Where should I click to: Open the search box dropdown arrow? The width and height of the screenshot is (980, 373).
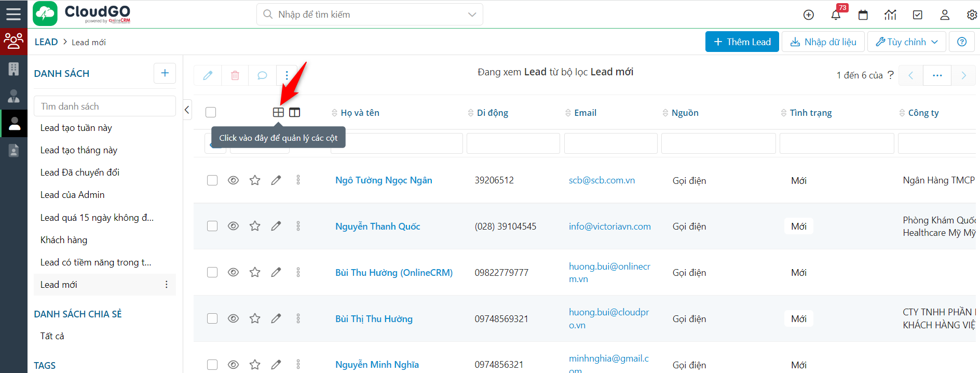[x=472, y=15]
